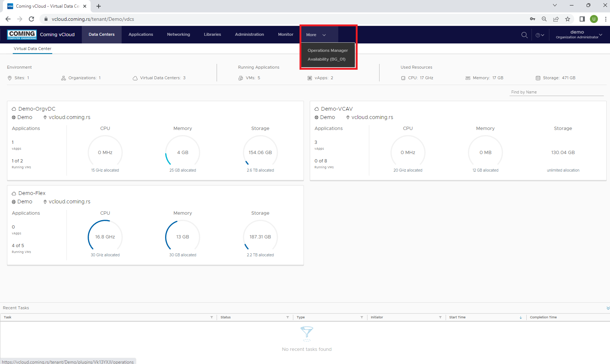Screen dimensions: 610x364
Task: Click the Organizations icon next to Organizations count
Action: pyautogui.click(x=63, y=78)
